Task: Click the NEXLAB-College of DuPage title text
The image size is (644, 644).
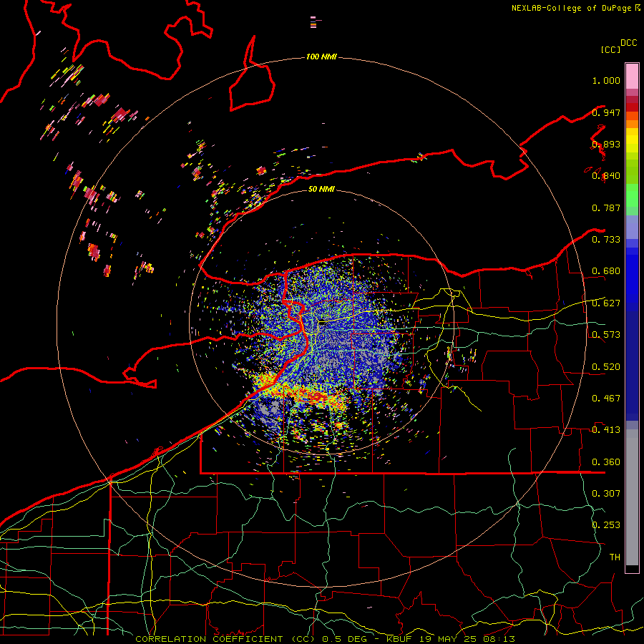Action: [572, 8]
